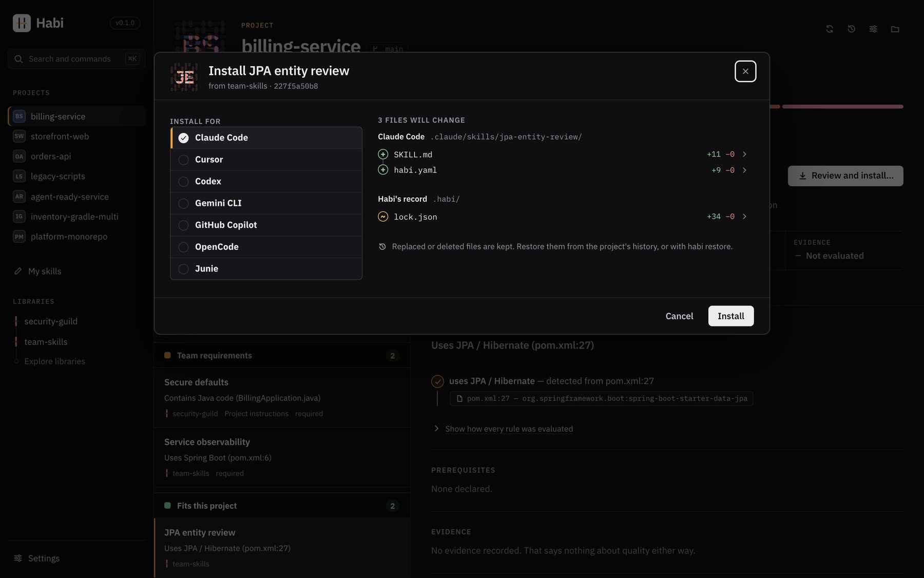924x578 pixels.
Task: Click the Habi logo icon
Action: 22,23
